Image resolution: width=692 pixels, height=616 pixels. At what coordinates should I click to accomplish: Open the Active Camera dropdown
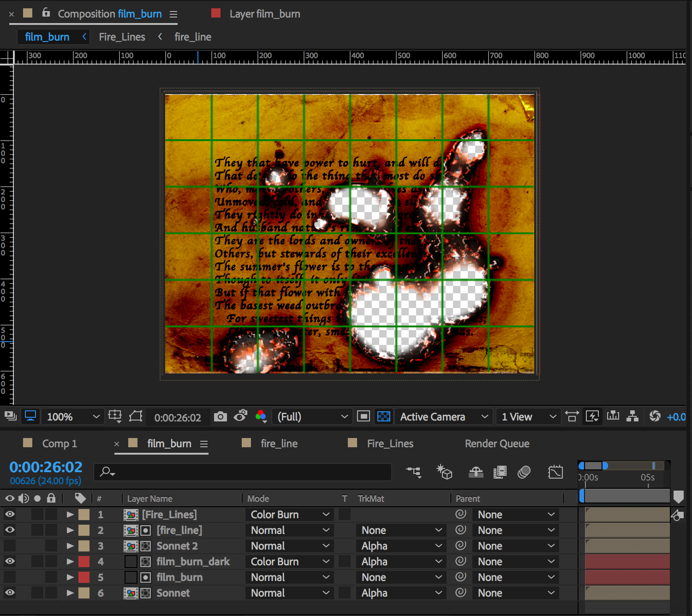(x=444, y=417)
